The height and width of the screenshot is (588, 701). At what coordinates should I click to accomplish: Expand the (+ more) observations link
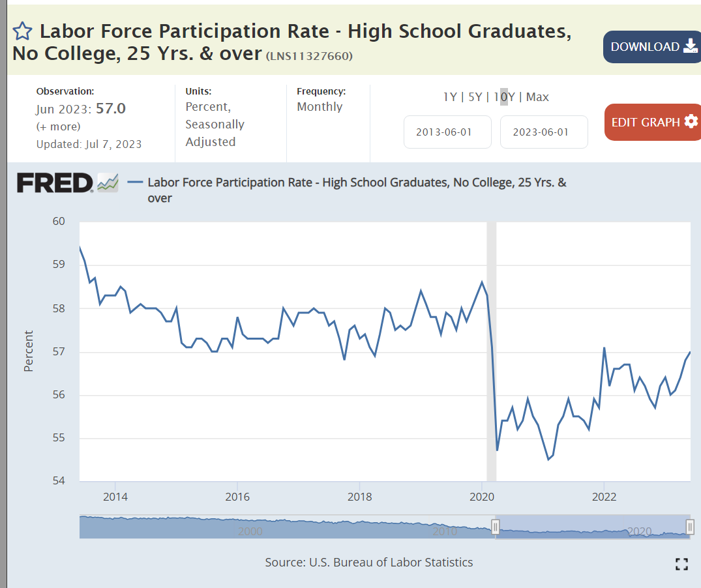click(x=59, y=126)
